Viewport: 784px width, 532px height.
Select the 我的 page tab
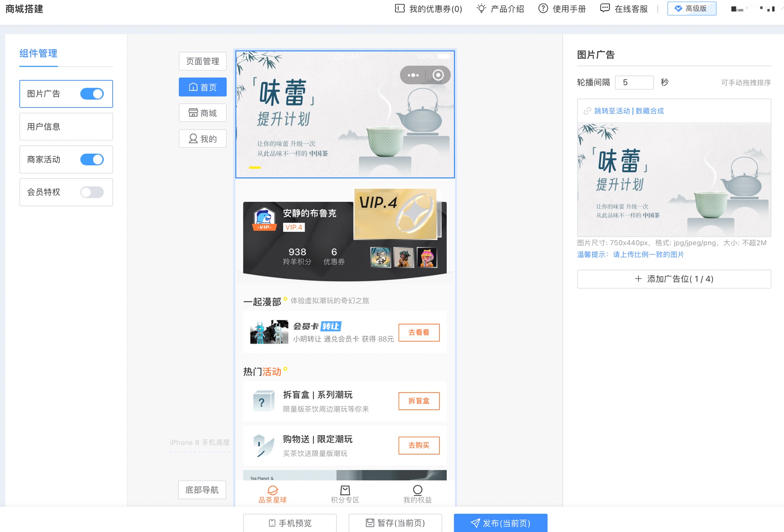tap(203, 139)
